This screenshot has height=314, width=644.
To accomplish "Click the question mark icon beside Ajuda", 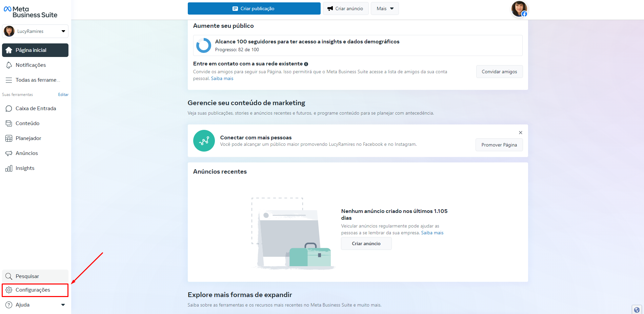I will pyautogui.click(x=9, y=305).
